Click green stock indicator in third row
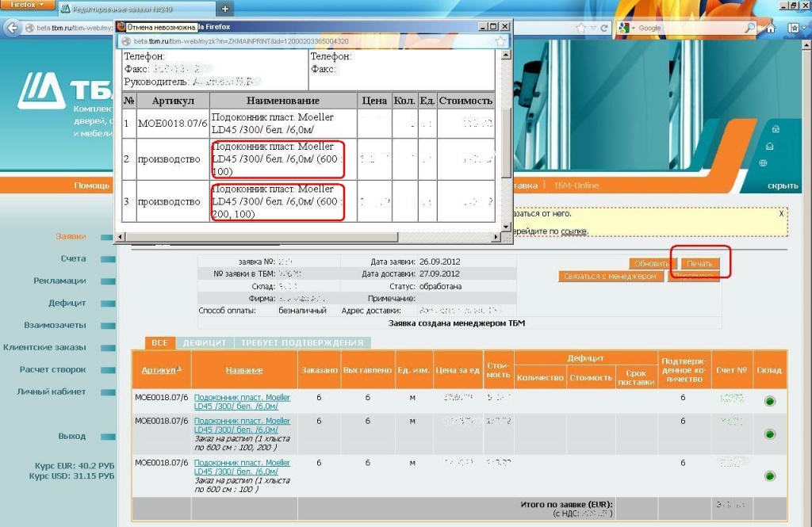812x527 pixels. pyautogui.click(x=770, y=476)
